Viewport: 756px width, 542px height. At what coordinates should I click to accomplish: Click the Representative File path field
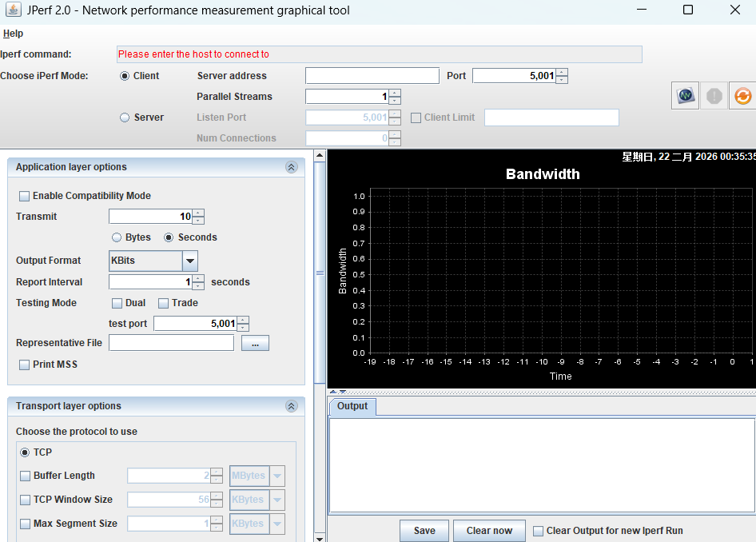(172, 343)
